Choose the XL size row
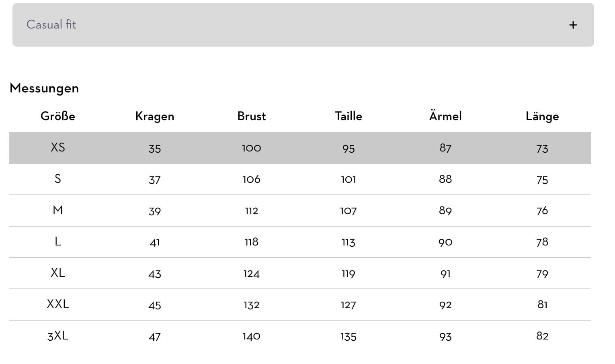Viewport: 615px width, 364px height. coord(58,273)
